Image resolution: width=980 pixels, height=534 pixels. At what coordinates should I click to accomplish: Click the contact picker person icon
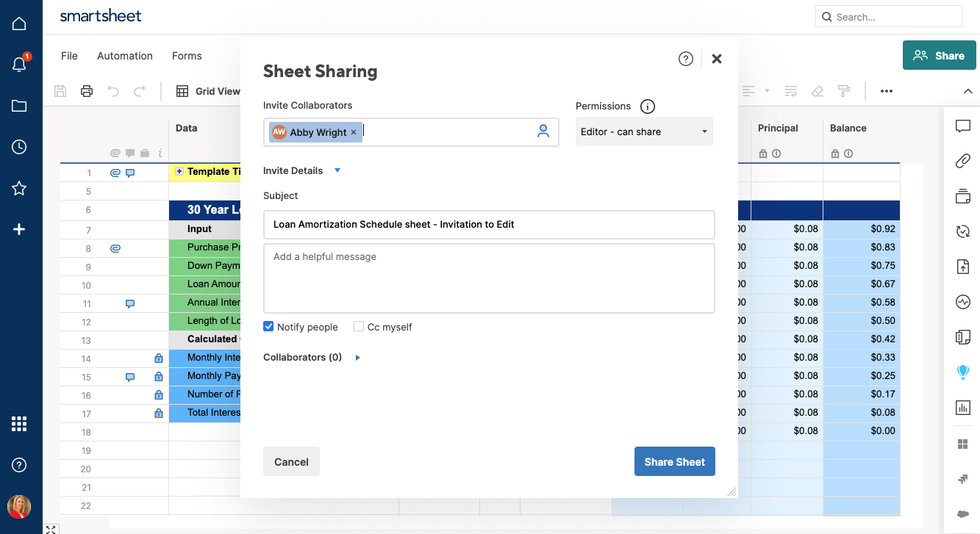coord(543,131)
